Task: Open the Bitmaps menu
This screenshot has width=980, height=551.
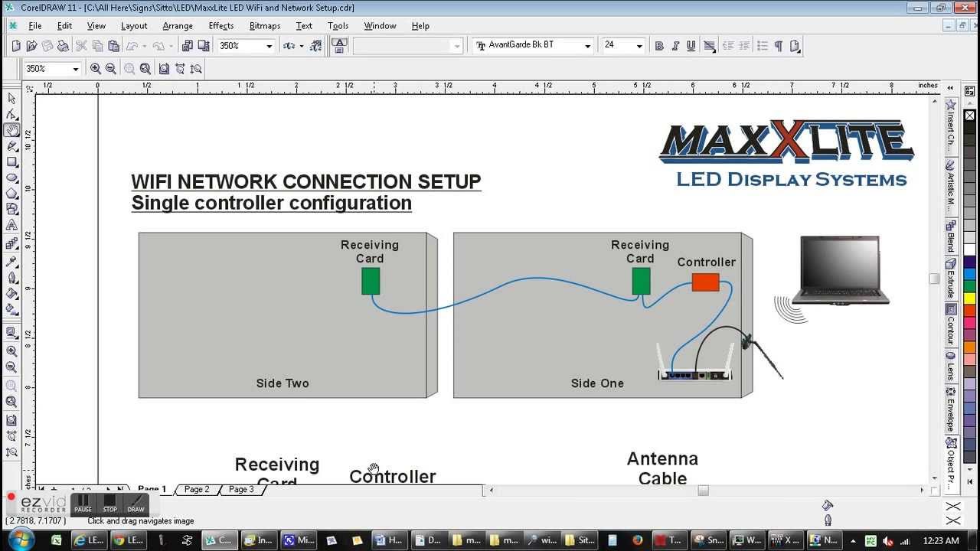Action: point(265,25)
